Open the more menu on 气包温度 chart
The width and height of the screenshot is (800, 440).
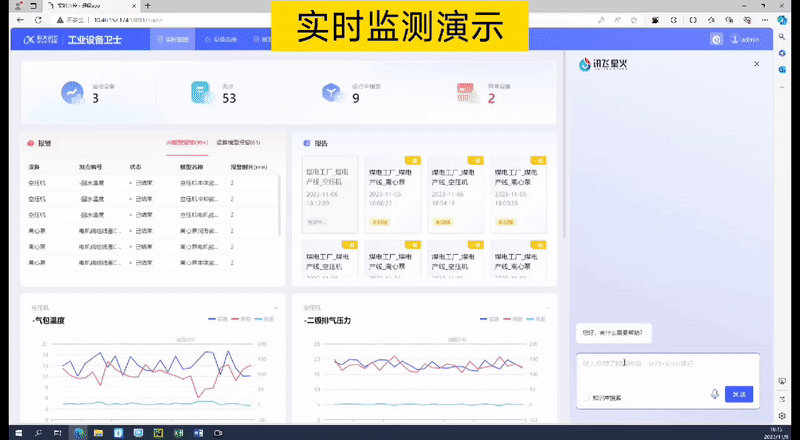tap(276, 308)
